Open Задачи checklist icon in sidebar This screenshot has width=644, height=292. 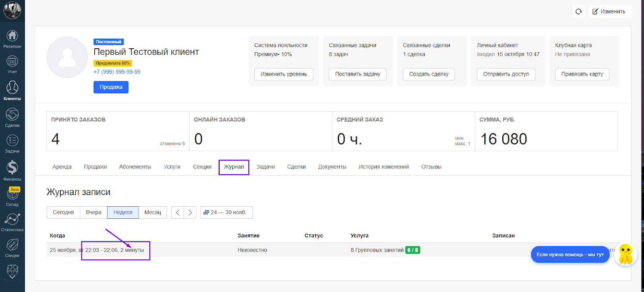12,144
